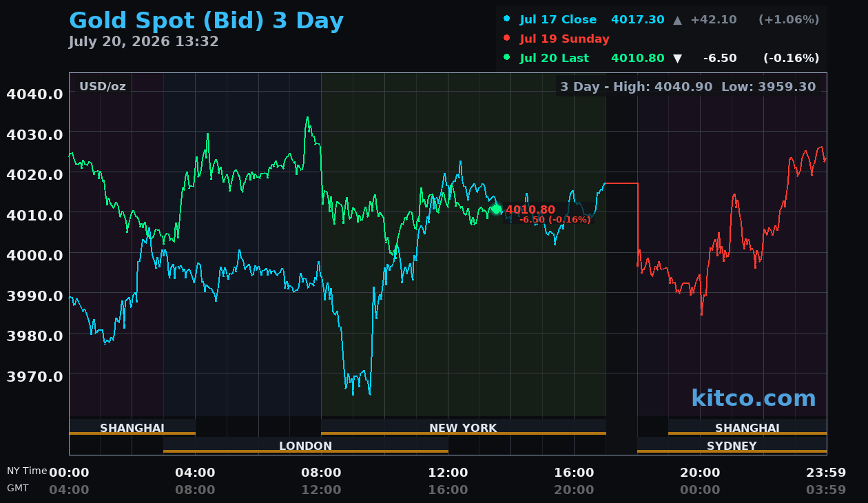Image resolution: width=868 pixels, height=503 pixels.
Task: Click the 4017.30 close value
Action: tap(638, 19)
